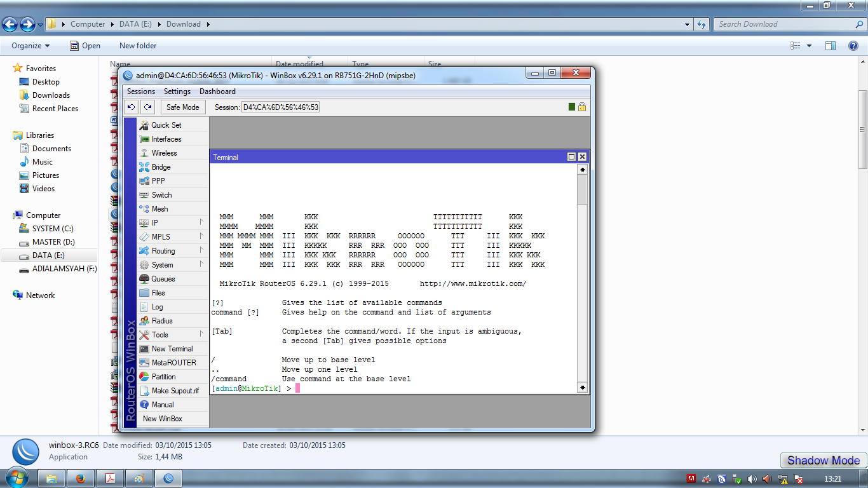Open recent pages dropdown beside Forward
Viewport: 868px width, 488px height.
41,25
